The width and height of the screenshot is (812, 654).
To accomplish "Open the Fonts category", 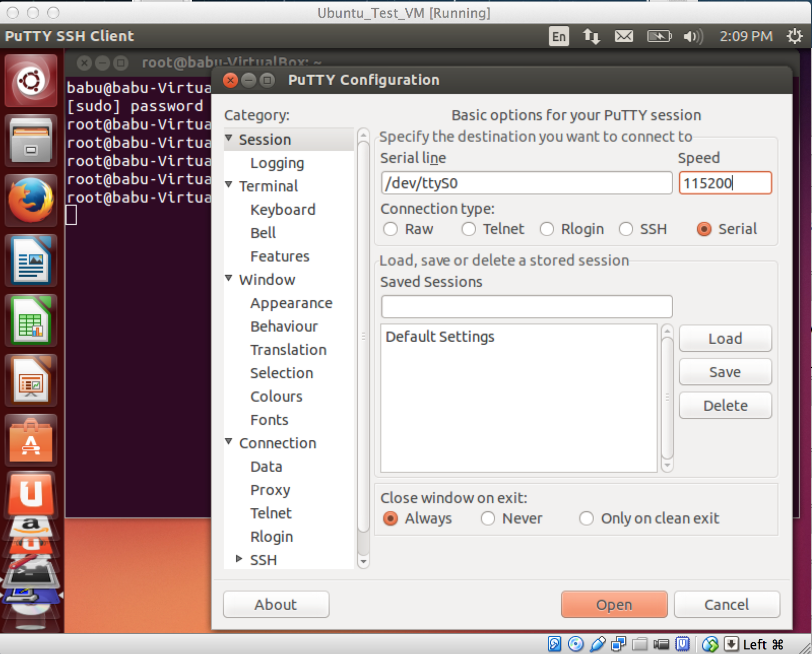I will [269, 420].
